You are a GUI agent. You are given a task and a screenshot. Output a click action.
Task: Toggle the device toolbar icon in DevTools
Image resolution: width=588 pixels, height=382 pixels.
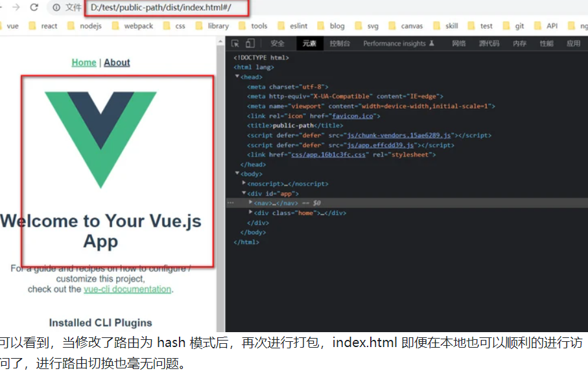coord(250,43)
